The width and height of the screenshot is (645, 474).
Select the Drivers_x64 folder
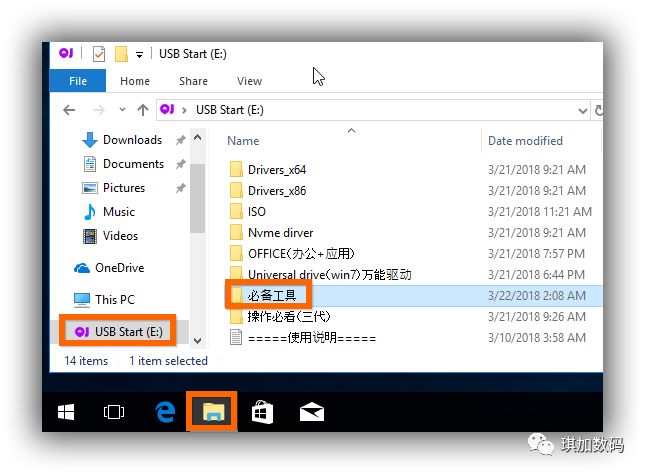point(277,168)
